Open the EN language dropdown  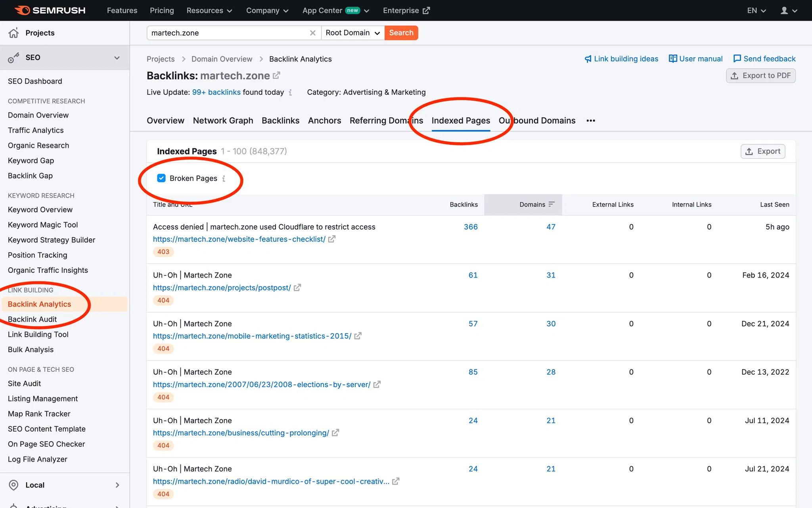[x=756, y=11]
